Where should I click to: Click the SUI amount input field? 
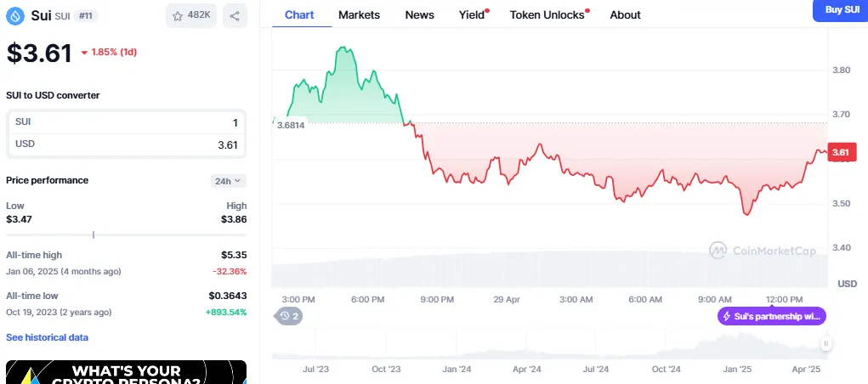pyautogui.click(x=126, y=122)
